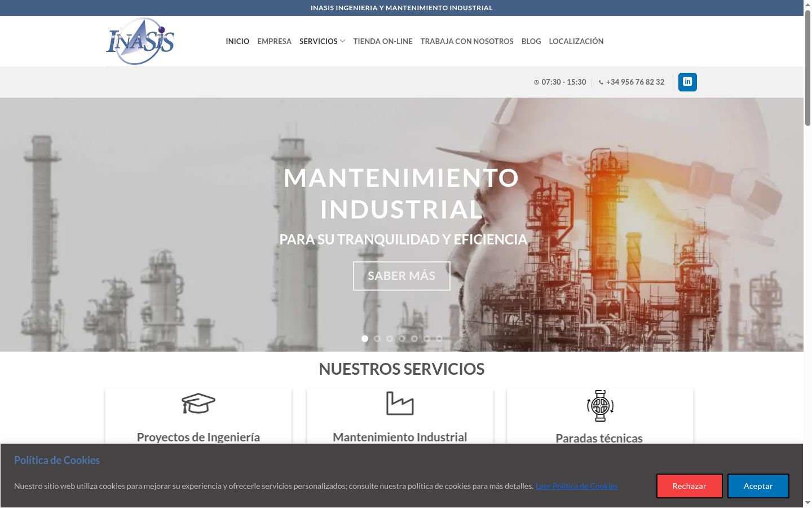Viewport: 812px width, 508px height.
Task: Select the second slider dot
Action: (377, 339)
